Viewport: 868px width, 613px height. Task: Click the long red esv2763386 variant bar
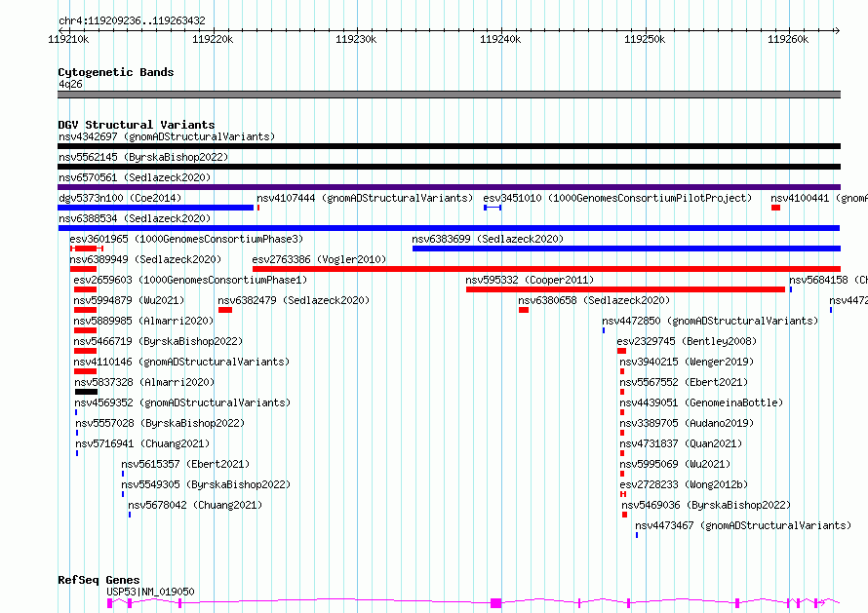point(546,269)
